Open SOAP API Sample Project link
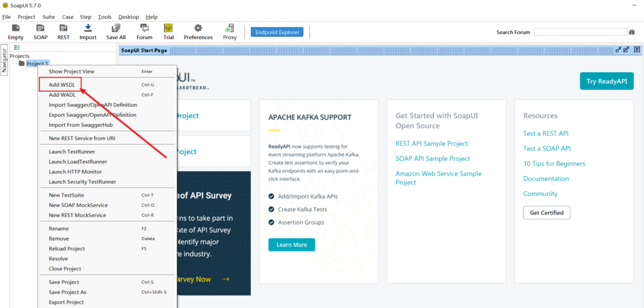Image resolution: width=644 pixels, height=308 pixels. click(x=433, y=158)
